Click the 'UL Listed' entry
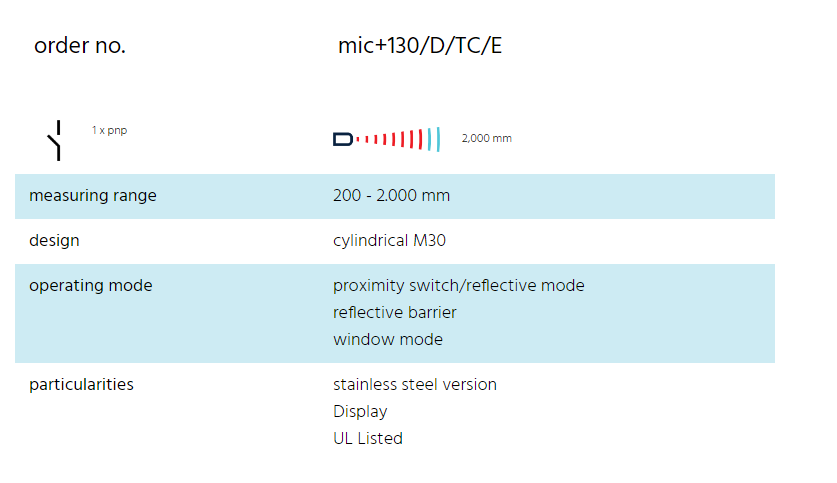Image resolution: width=837 pixels, height=483 pixels. coord(368,439)
